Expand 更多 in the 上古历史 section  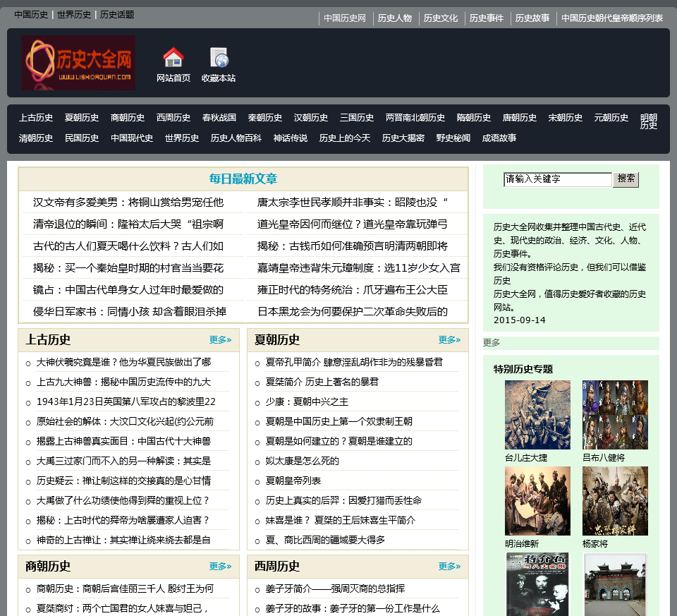point(220,340)
